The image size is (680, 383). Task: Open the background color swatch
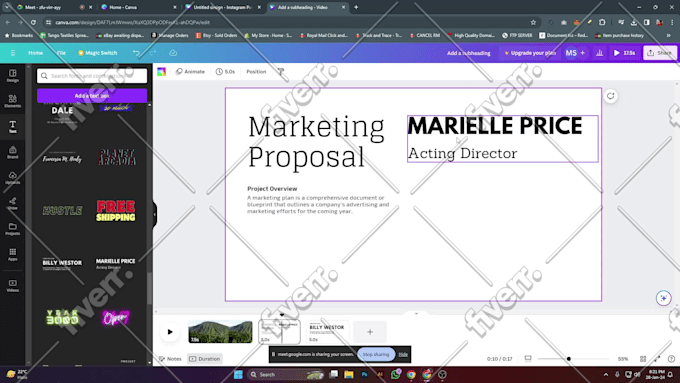(x=162, y=72)
